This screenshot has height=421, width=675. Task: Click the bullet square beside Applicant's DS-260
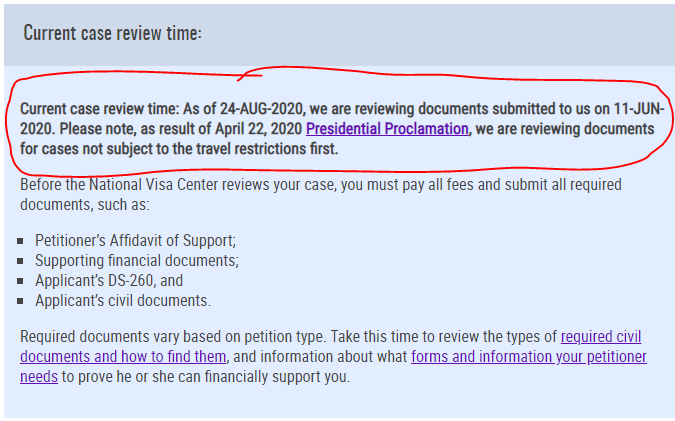(20, 281)
